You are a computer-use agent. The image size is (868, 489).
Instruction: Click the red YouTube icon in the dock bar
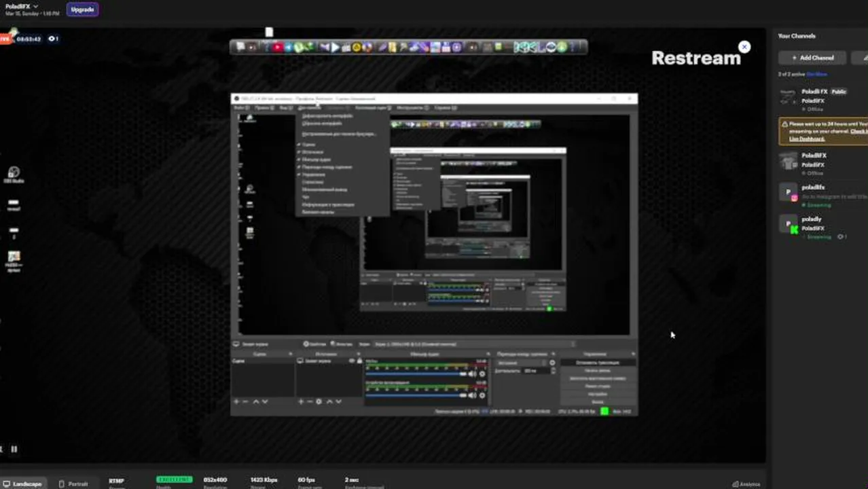click(x=278, y=48)
